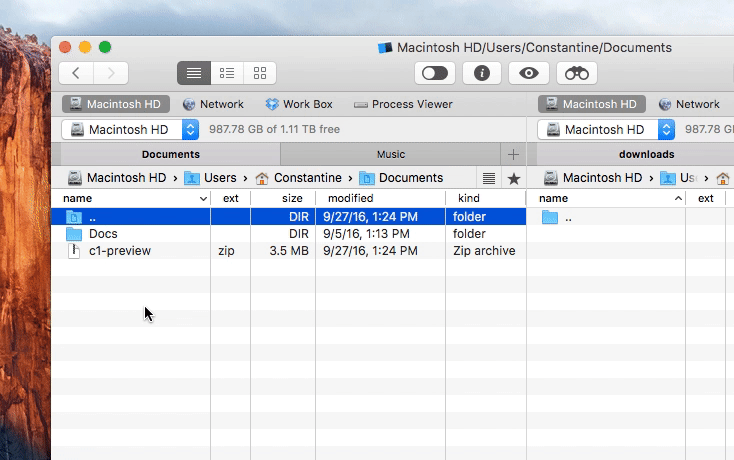Go back with the left arrow button

(x=76, y=73)
